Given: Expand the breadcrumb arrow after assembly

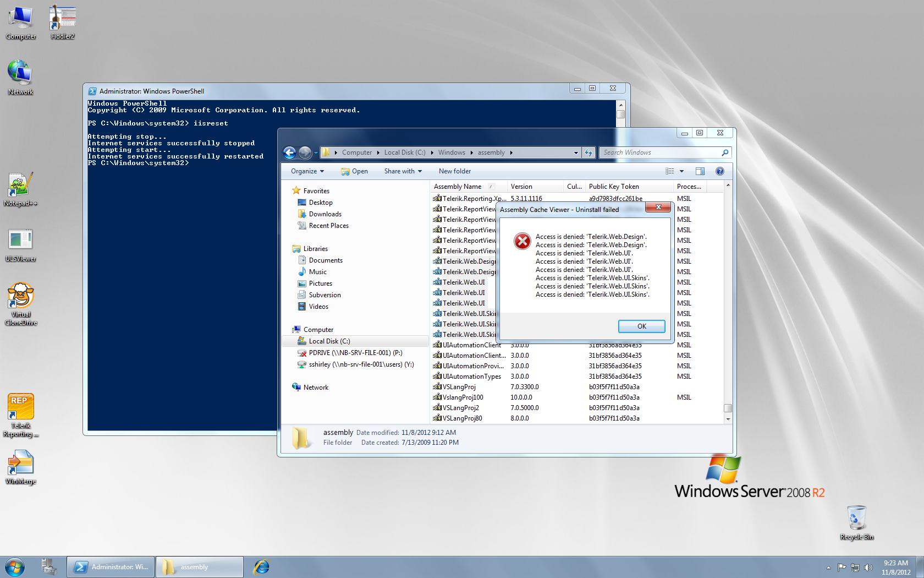Looking at the screenshot, I should tap(511, 152).
